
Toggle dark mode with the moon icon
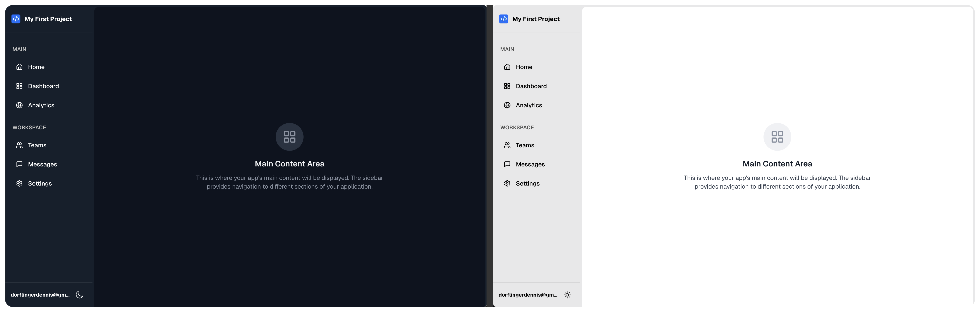coord(79,295)
